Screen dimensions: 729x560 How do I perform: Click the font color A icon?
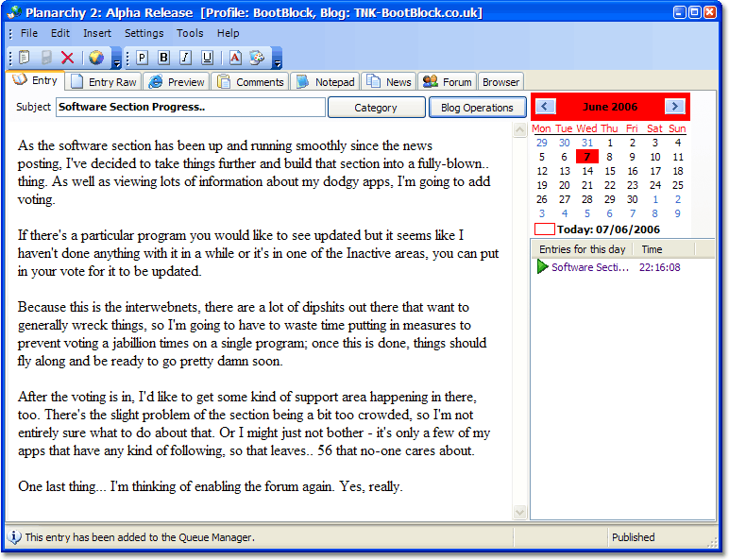pyautogui.click(x=235, y=58)
